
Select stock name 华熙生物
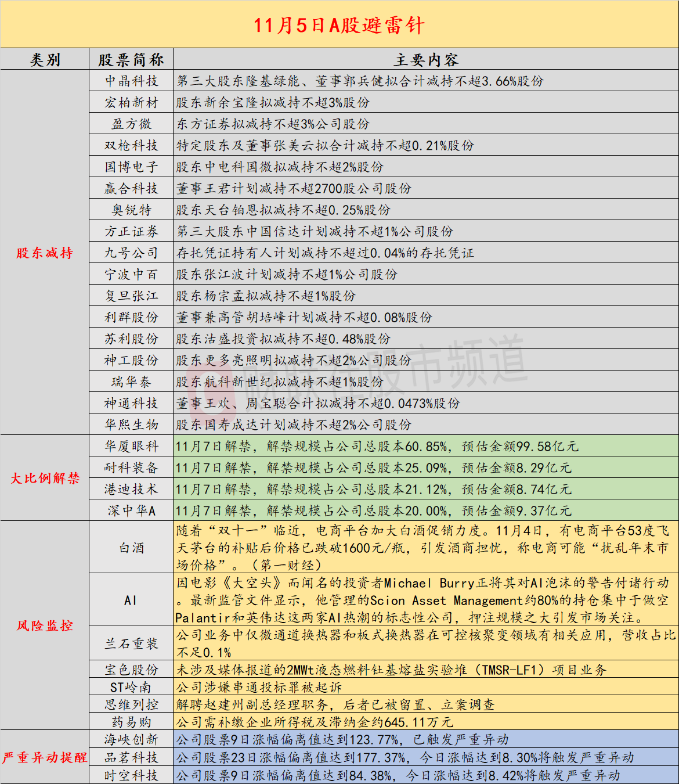[x=131, y=425]
